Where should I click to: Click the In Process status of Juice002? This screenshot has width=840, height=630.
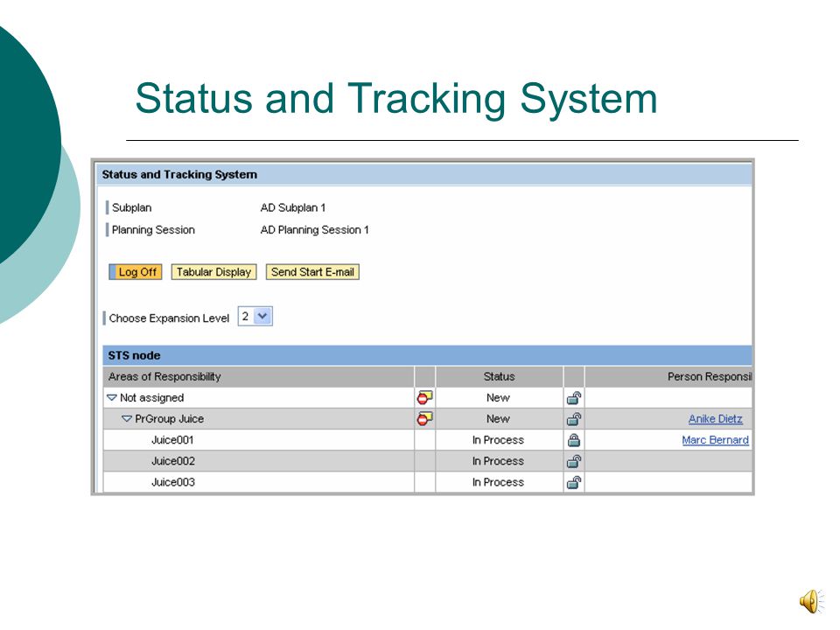(498, 461)
